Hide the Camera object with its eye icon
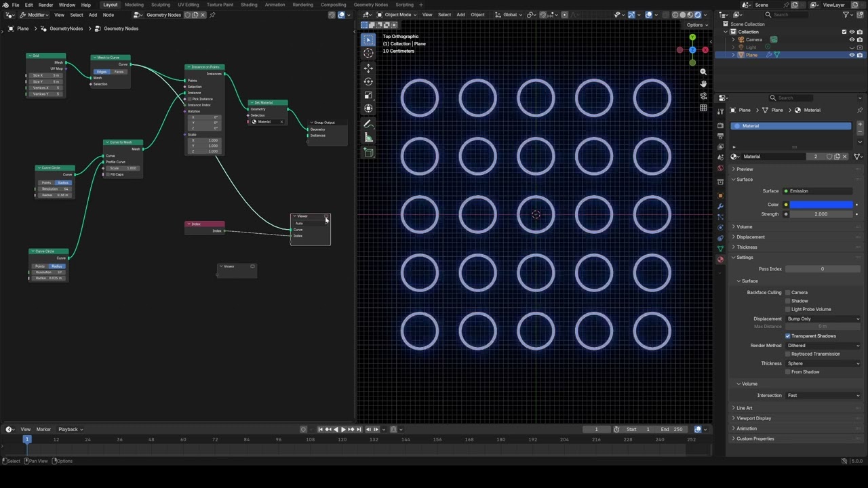868x488 pixels. pyautogui.click(x=852, y=39)
